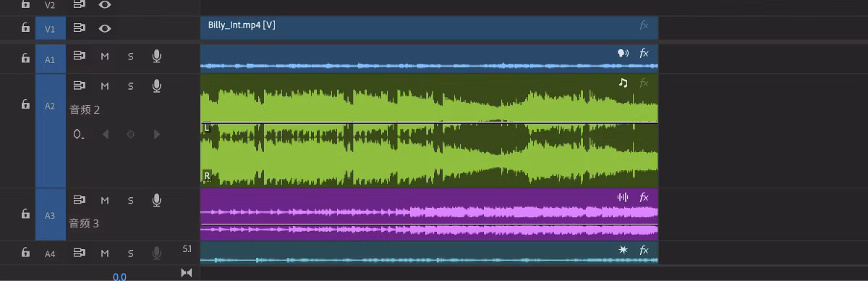Toggle the lock on track V1

click(25, 28)
